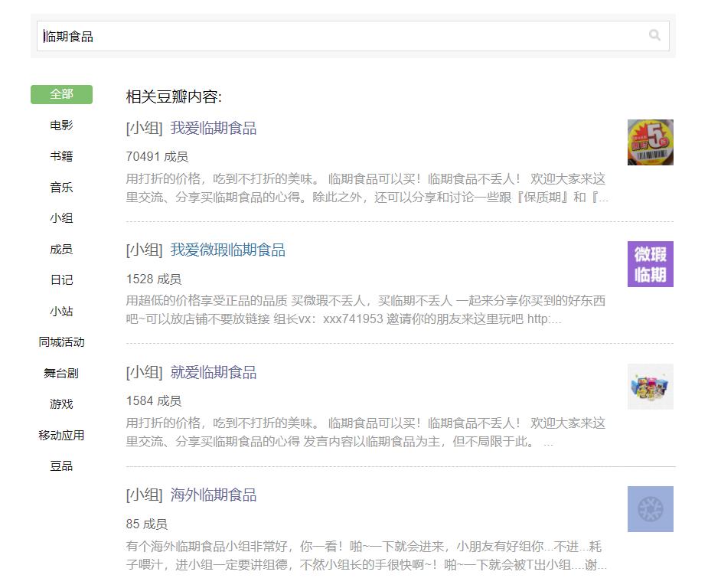Open the 就爱临期食品 group avatar image
This screenshot has height=588, width=708.
[x=650, y=387]
